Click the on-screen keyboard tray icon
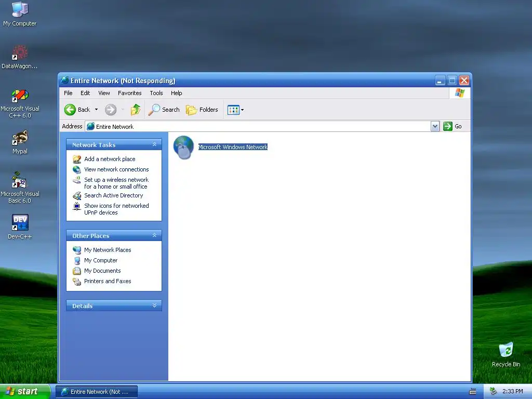The image size is (532, 399). tap(473, 392)
